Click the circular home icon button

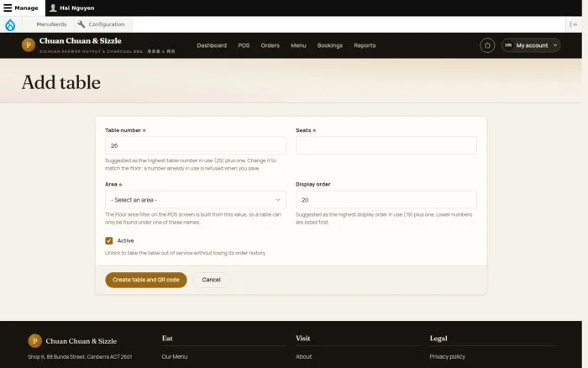click(x=487, y=45)
